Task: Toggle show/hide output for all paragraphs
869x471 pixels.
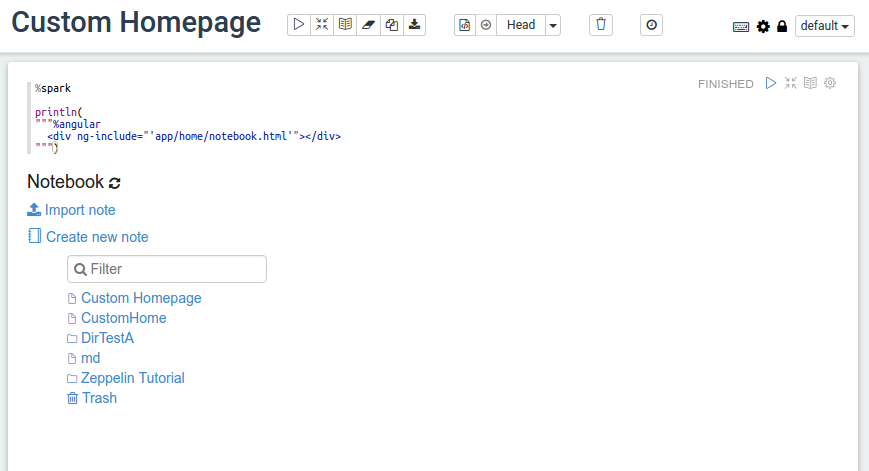Action: point(345,25)
